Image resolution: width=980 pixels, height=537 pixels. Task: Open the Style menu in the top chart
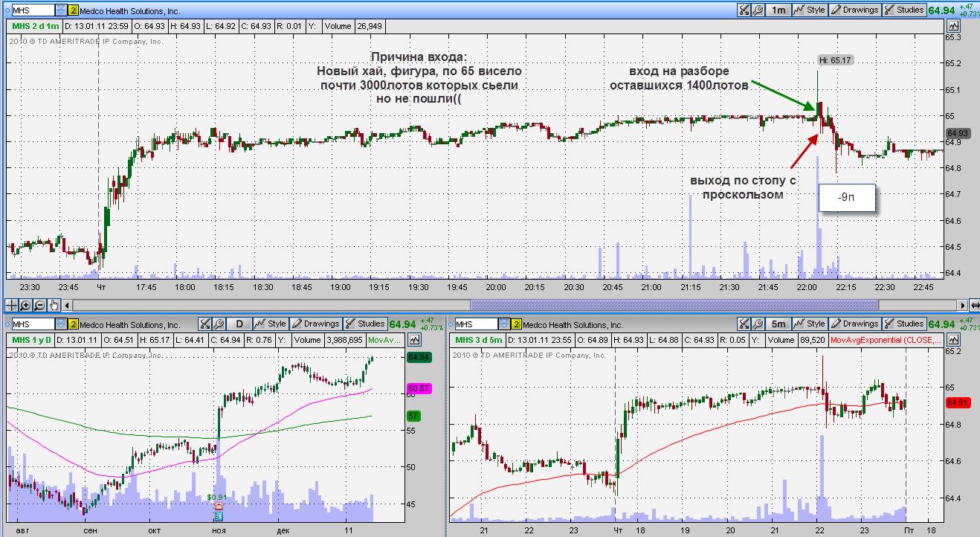[809, 10]
